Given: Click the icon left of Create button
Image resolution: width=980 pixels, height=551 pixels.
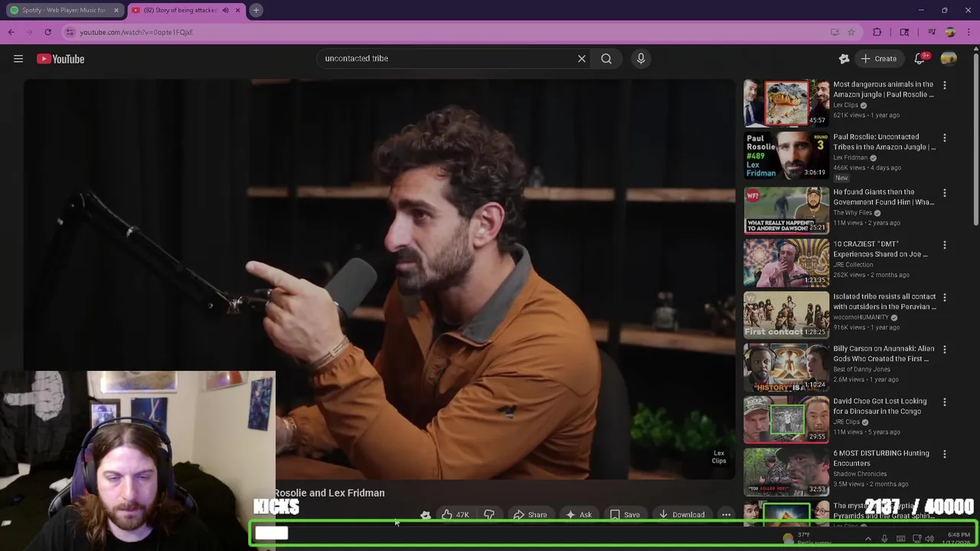Looking at the screenshot, I should (844, 59).
